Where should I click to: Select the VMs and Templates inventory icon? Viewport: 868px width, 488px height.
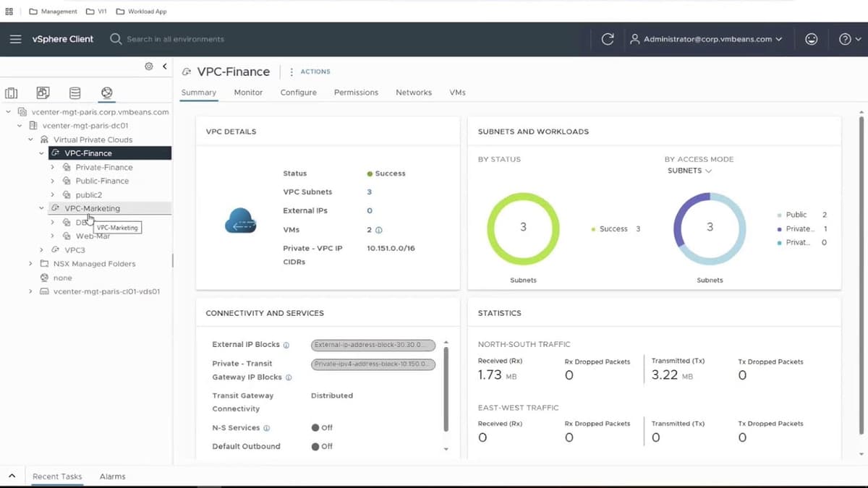pos(43,93)
